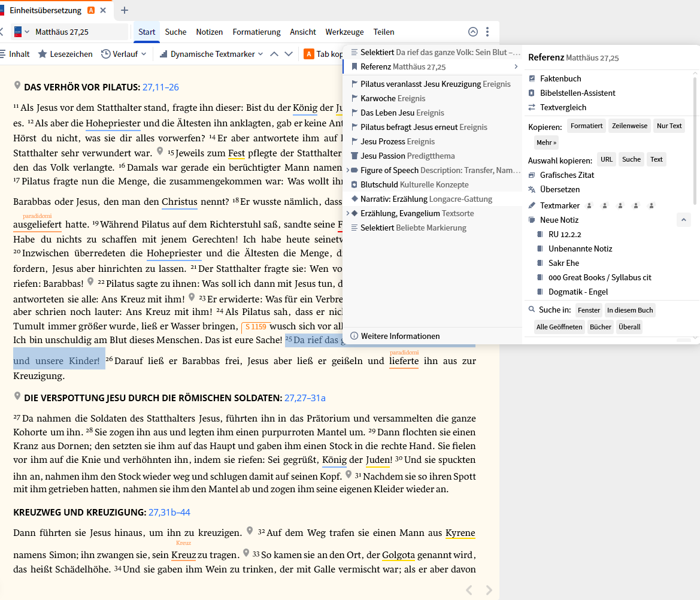Click the Formatiert copy button
Screen dimensions: 700x600
[587, 126]
